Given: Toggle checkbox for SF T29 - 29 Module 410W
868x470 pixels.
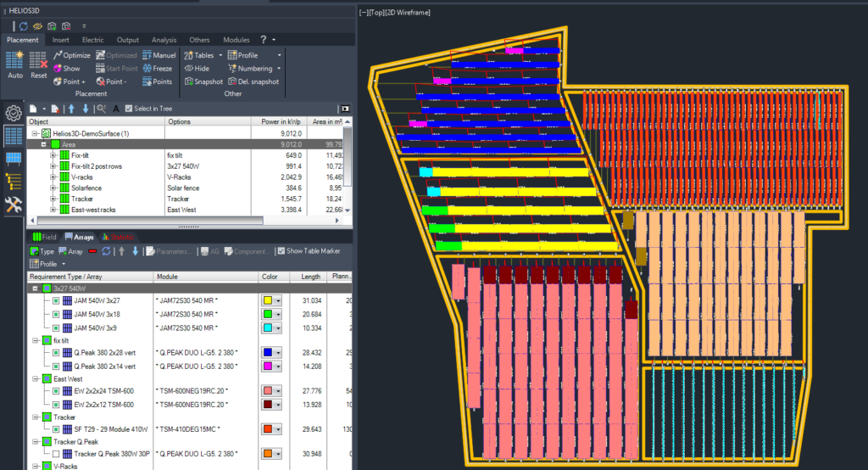Looking at the screenshot, I should click(x=56, y=429).
